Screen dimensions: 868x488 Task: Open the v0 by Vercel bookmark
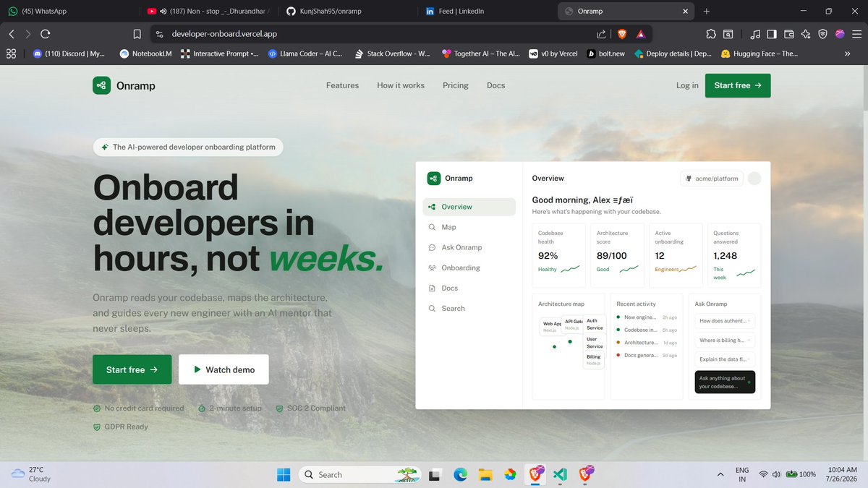coord(553,53)
